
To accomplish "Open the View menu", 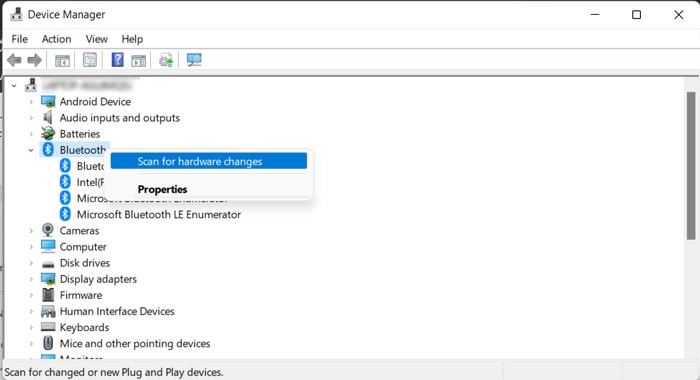I will tap(96, 39).
